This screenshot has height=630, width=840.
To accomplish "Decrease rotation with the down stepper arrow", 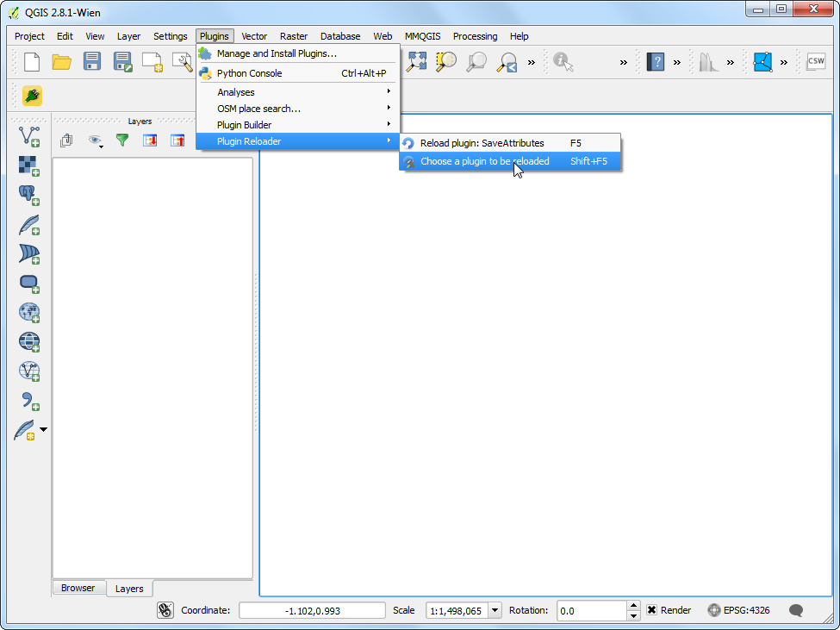I will [634, 615].
